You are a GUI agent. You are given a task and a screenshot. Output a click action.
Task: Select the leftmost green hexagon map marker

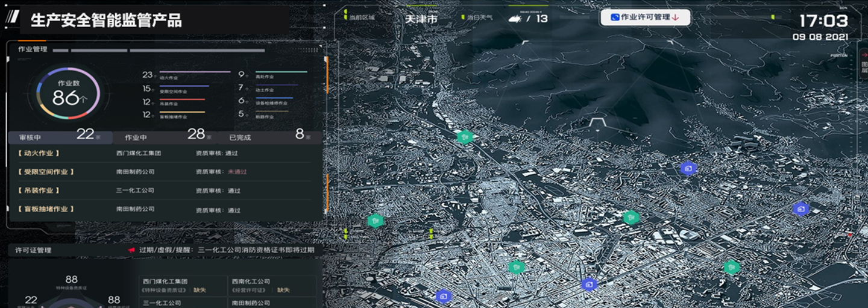pos(376,221)
